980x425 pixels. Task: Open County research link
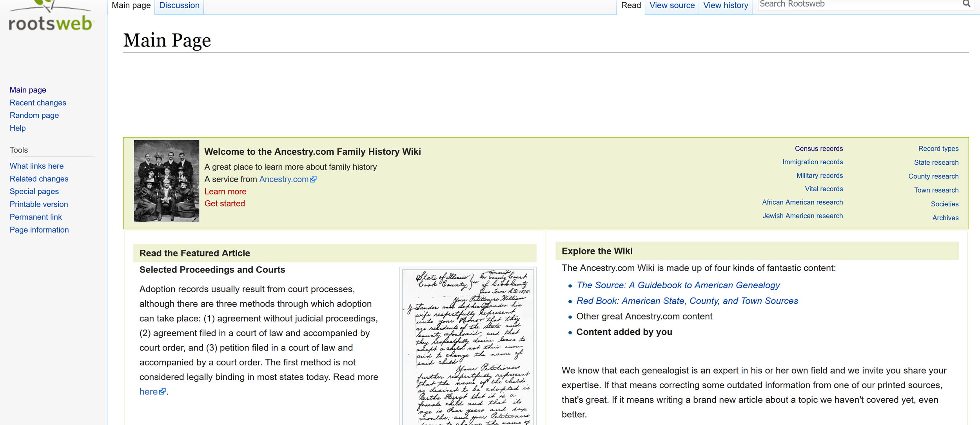point(933,176)
